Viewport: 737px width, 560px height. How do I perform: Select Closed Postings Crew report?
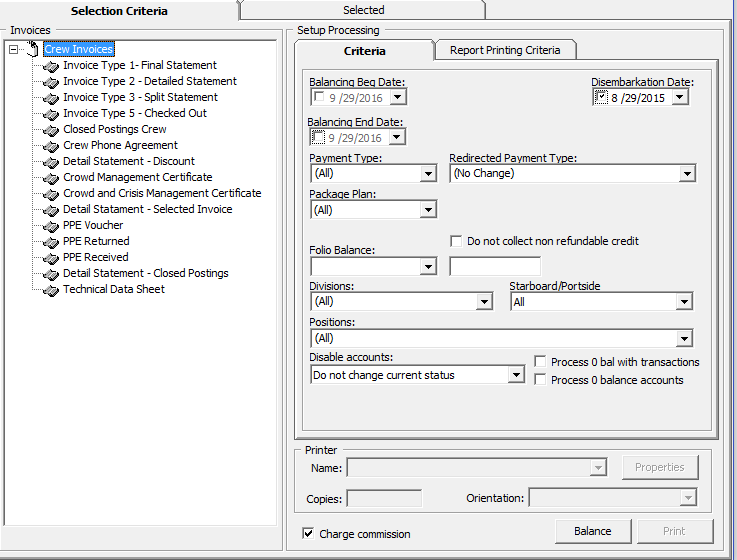click(115, 129)
